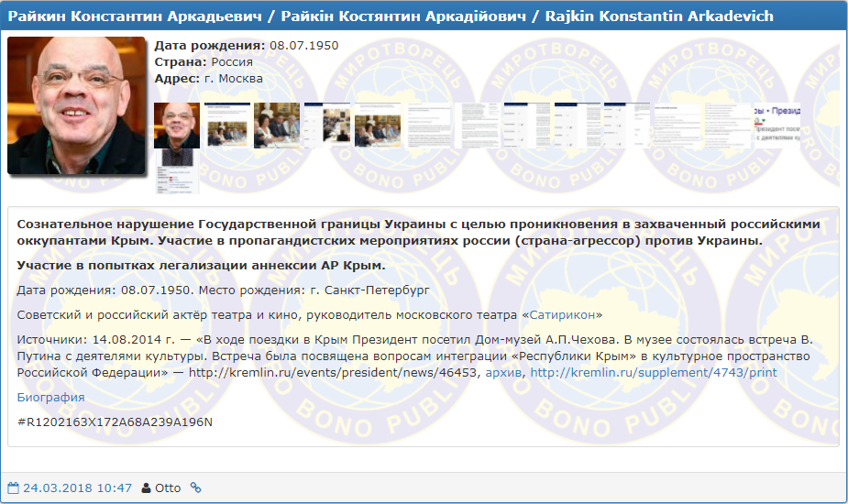
Task: Open the last thumbnail with 'Презид' text
Action: (776, 126)
